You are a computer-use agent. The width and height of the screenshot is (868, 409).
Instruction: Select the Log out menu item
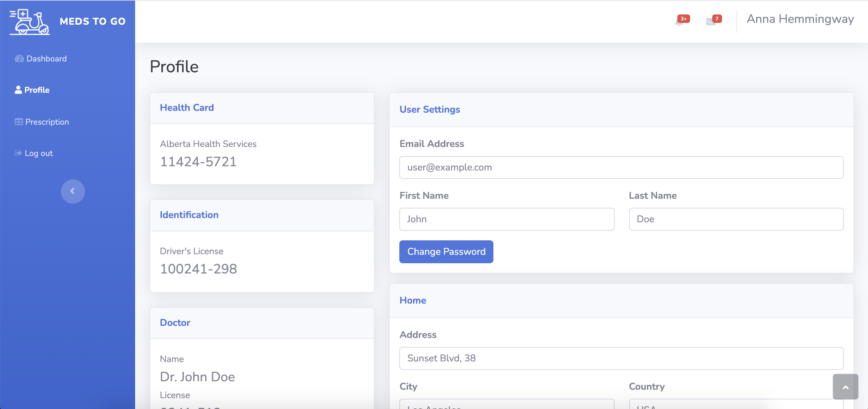[x=39, y=153]
